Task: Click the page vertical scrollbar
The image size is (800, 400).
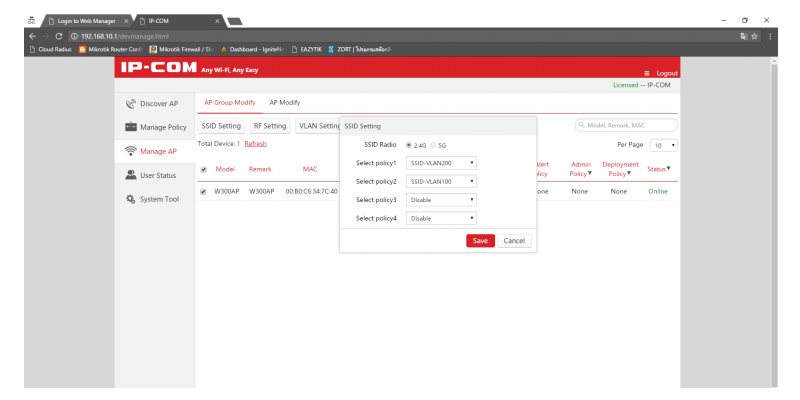Action: coord(774,222)
